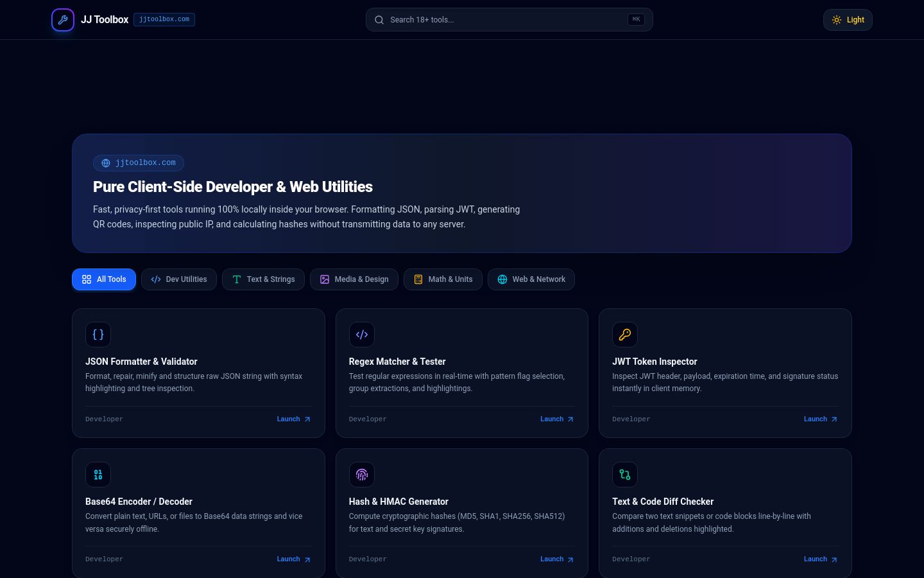
Task: Launch the Regex Matcher & Tester
Action: point(557,419)
